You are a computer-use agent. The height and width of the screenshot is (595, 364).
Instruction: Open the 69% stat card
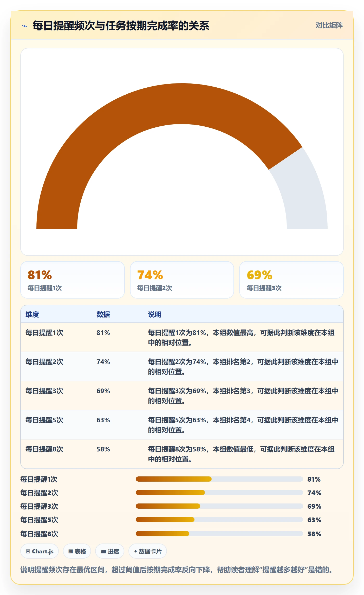point(291,280)
